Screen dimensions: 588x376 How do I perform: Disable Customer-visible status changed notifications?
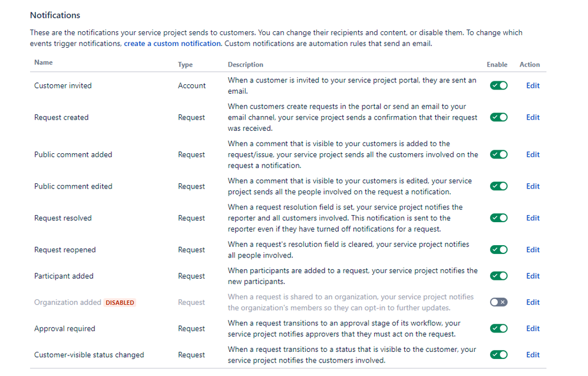(x=498, y=355)
